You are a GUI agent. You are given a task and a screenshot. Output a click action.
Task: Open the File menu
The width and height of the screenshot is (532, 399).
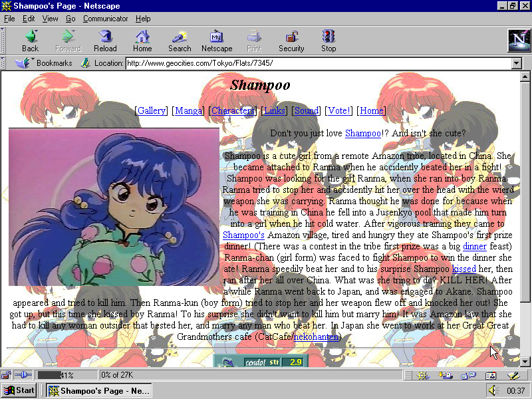click(9, 19)
